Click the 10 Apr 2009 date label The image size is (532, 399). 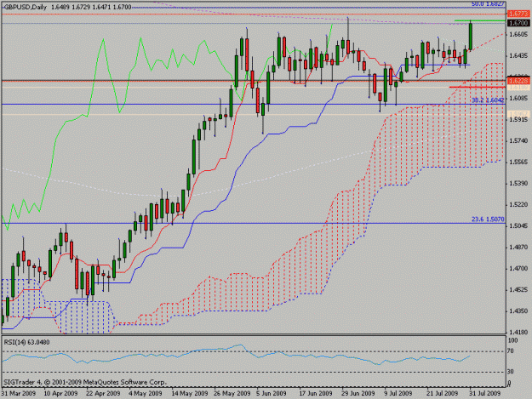pyautogui.click(x=60, y=394)
